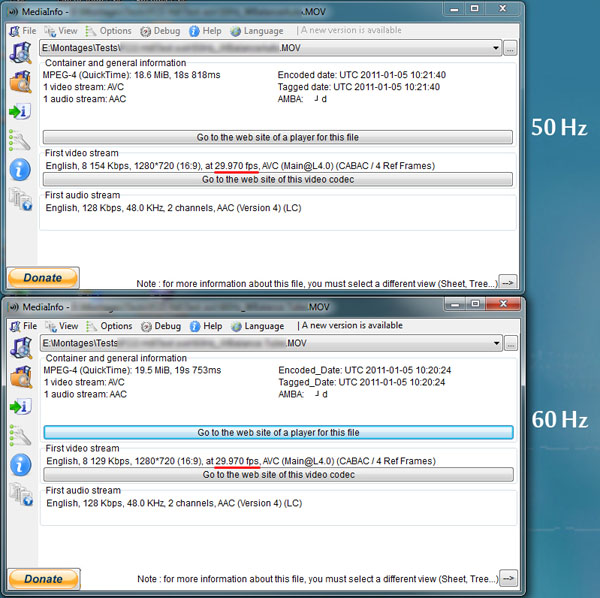Click 'Go to the web site of a player' in bottom window
Screen dimensions: 600x598
pyautogui.click(x=278, y=432)
